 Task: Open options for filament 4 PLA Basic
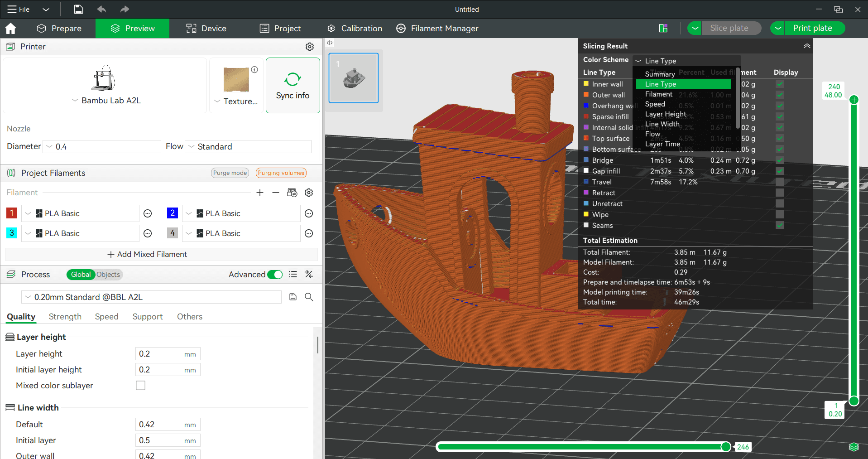click(x=309, y=233)
